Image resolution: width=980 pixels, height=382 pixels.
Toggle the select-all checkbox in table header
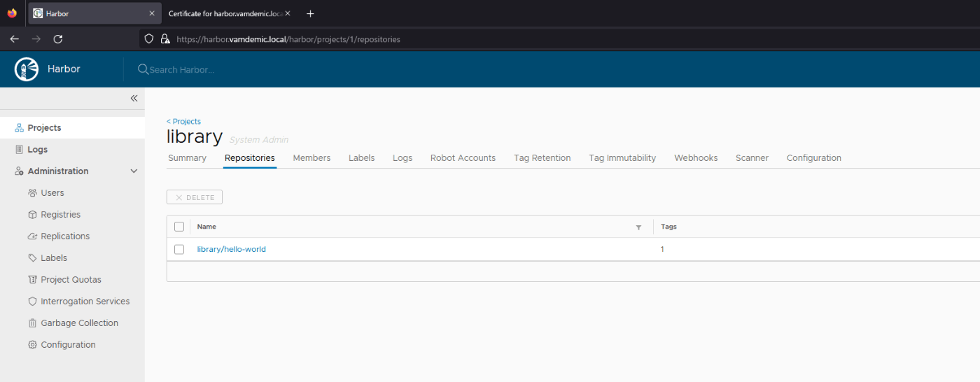[179, 227]
